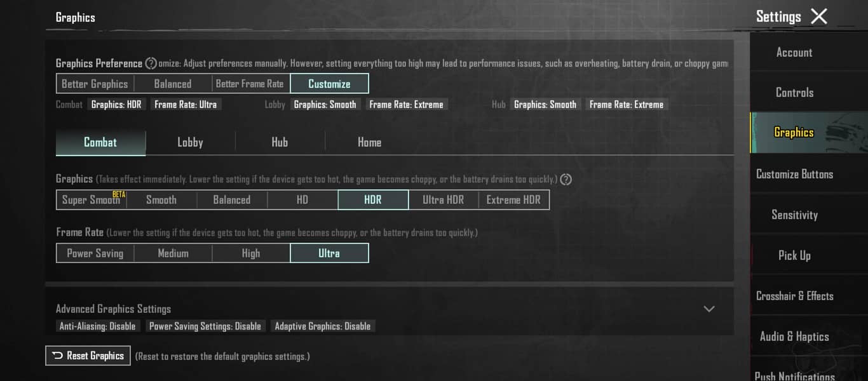Set frame rate to Power Saving

tap(95, 253)
